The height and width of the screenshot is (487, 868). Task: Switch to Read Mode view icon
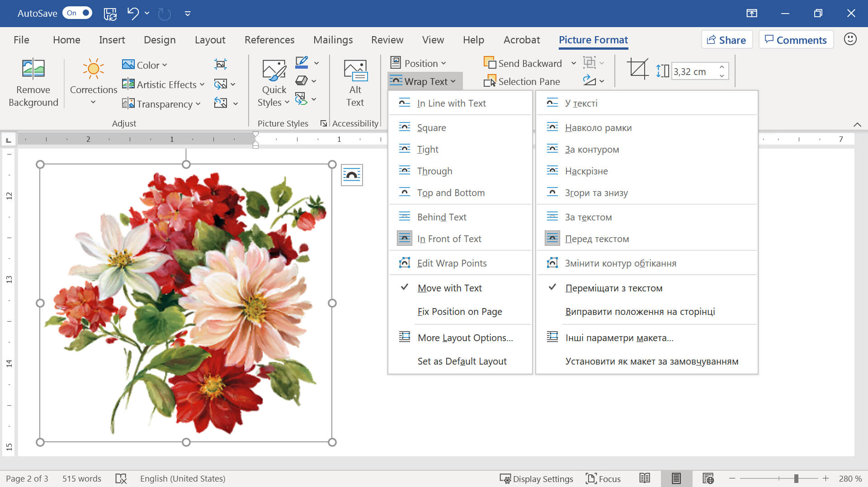645,478
